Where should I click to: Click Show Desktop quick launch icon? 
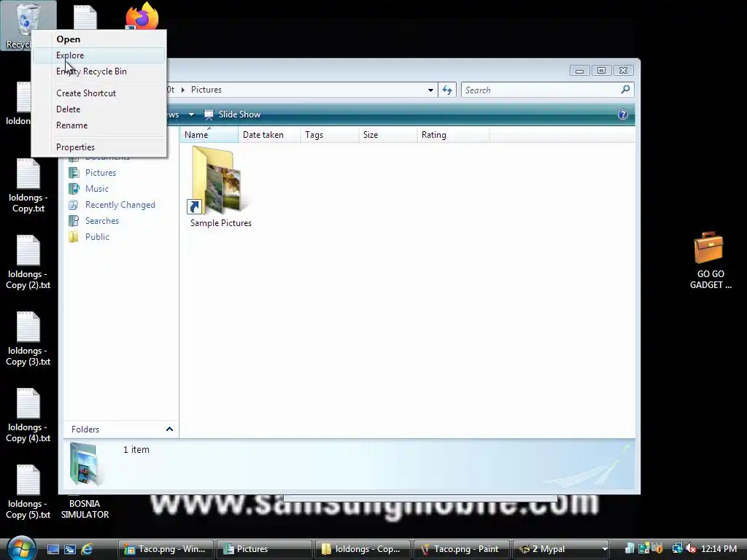click(x=53, y=549)
